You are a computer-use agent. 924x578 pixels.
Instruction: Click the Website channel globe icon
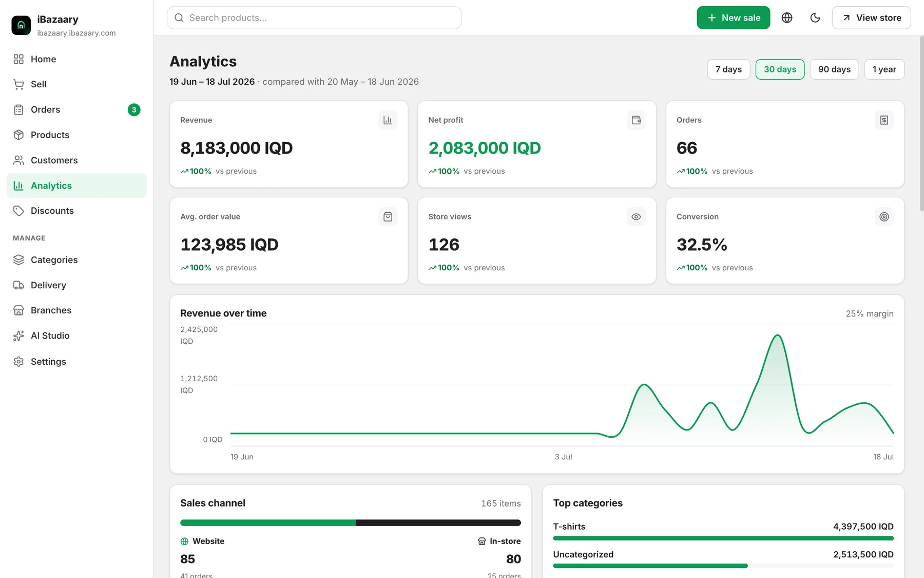(184, 542)
